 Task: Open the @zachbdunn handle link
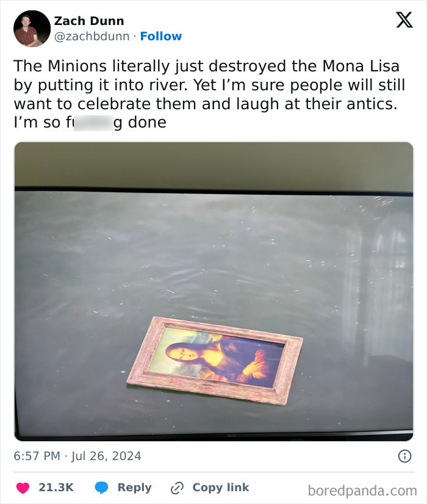pyautogui.click(x=92, y=37)
